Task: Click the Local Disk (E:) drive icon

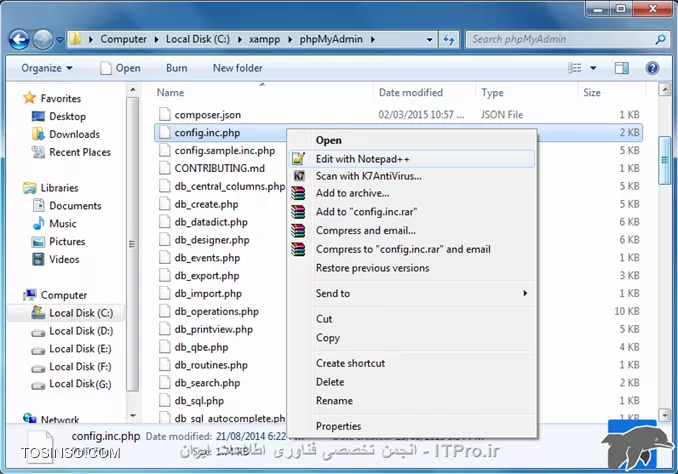Action: 38,350
